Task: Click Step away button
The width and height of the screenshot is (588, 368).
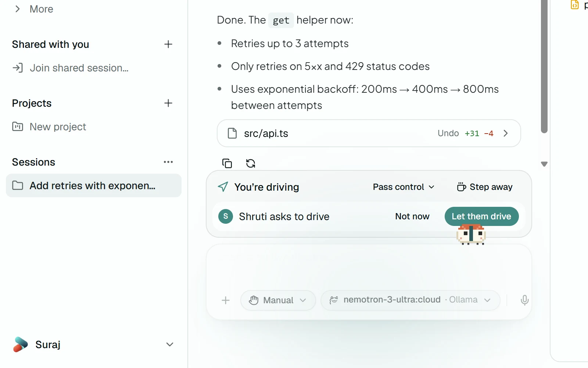Action: (484, 187)
